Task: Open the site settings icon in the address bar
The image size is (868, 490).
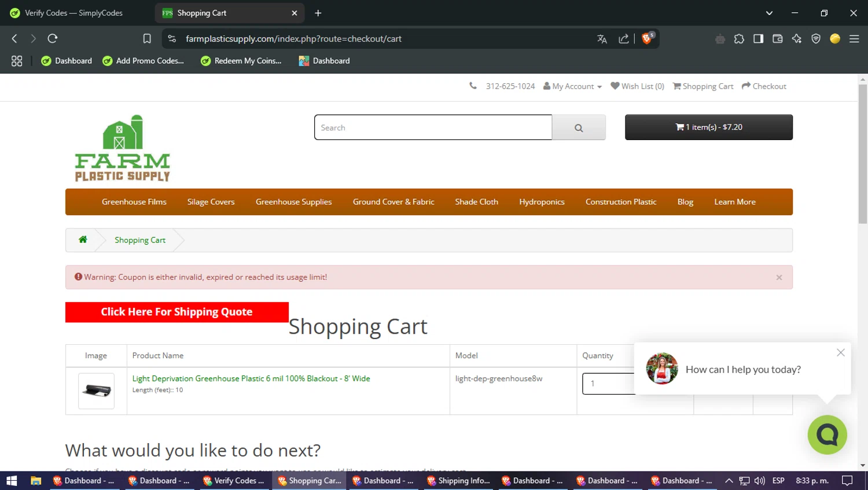Action: [172, 39]
